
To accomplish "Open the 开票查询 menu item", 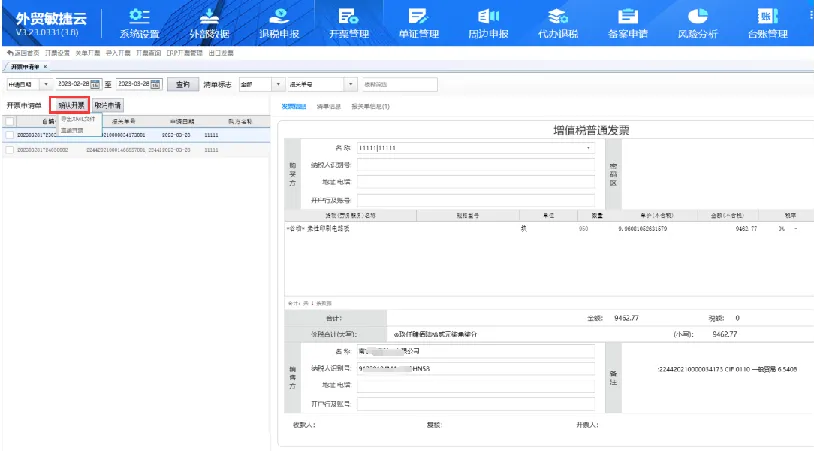I will (x=149, y=53).
